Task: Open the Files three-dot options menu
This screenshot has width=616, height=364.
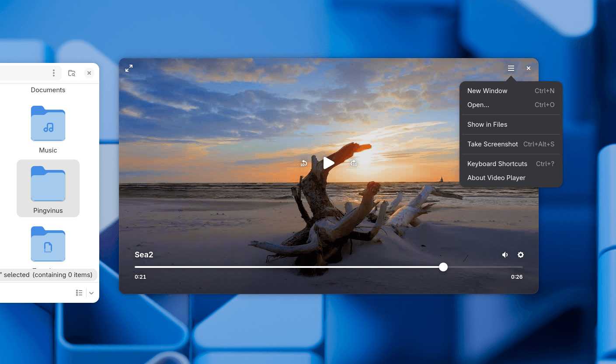Action: point(54,73)
